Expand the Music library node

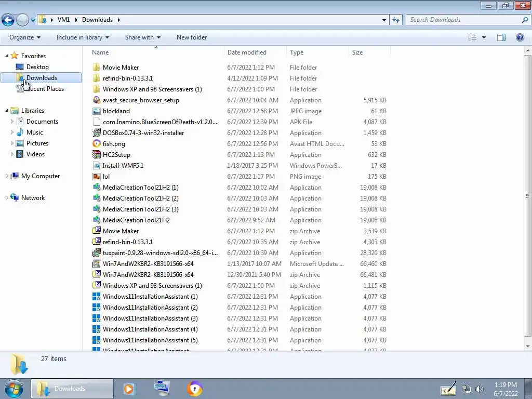pos(12,132)
